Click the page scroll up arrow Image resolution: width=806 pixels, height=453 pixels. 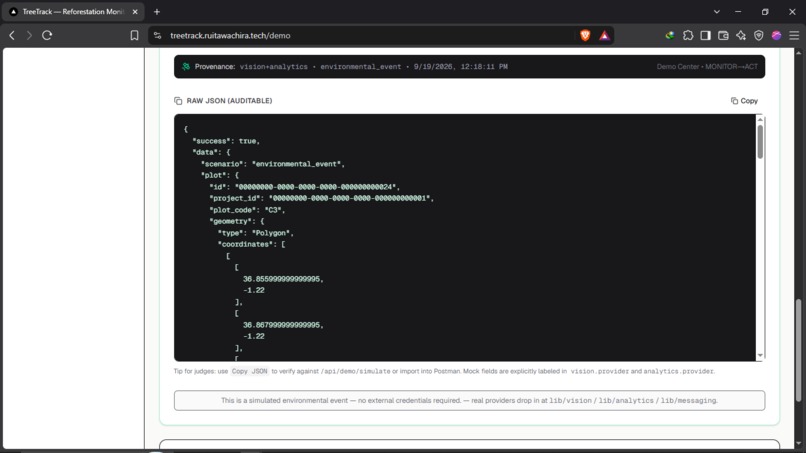798,53
